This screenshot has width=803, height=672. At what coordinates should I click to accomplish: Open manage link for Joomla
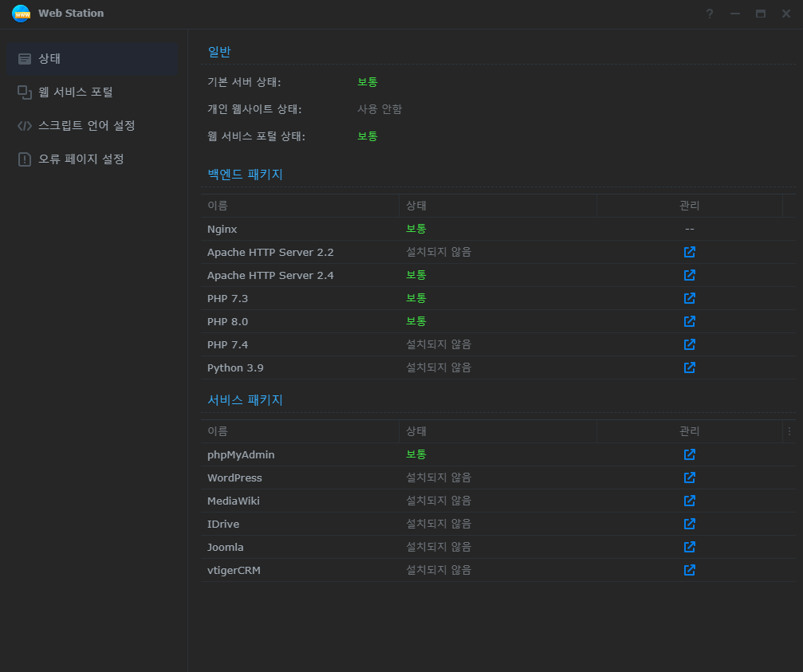point(689,547)
